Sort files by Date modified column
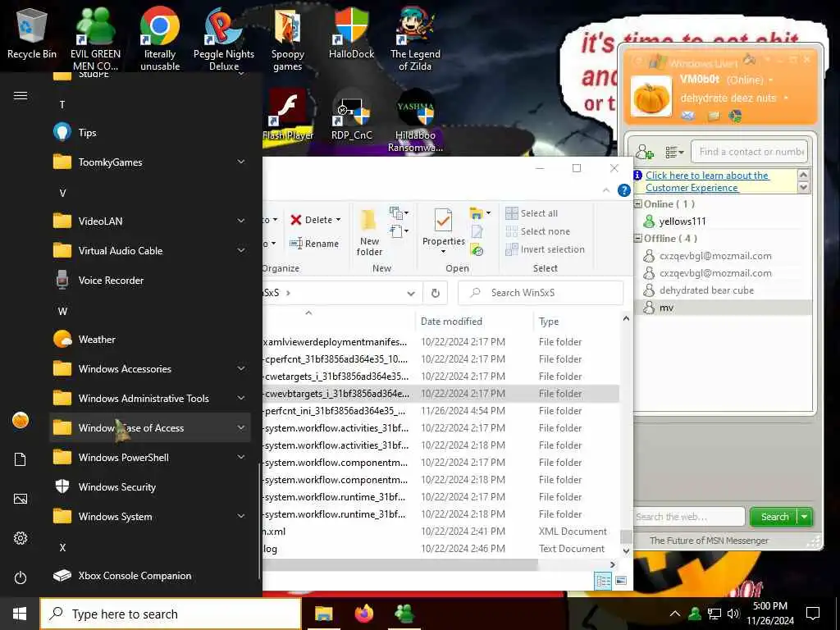This screenshot has width=840, height=630. coord(451,322)
